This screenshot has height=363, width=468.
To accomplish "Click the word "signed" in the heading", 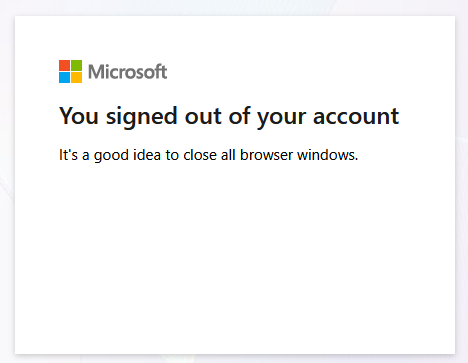I will click(142, 117).
